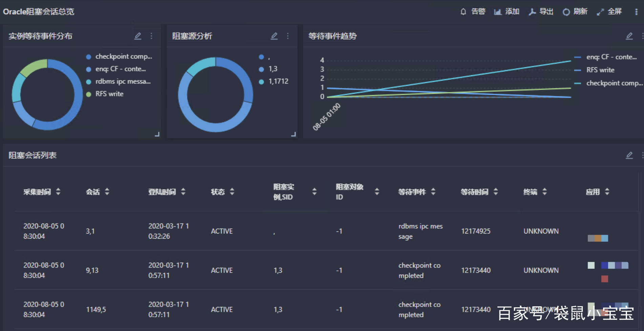
Task: Click the 08-05 01:00 axis label on trend chart
Action: point(326,117)
